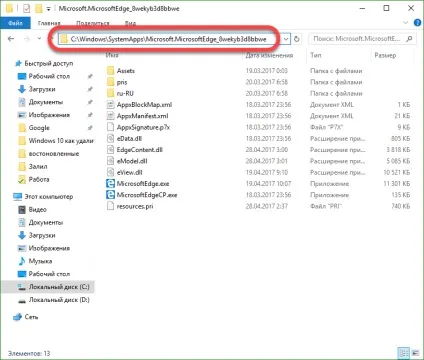
Task: Select the AppxBlockMap.xml file icon
Action: coord(111,105)
